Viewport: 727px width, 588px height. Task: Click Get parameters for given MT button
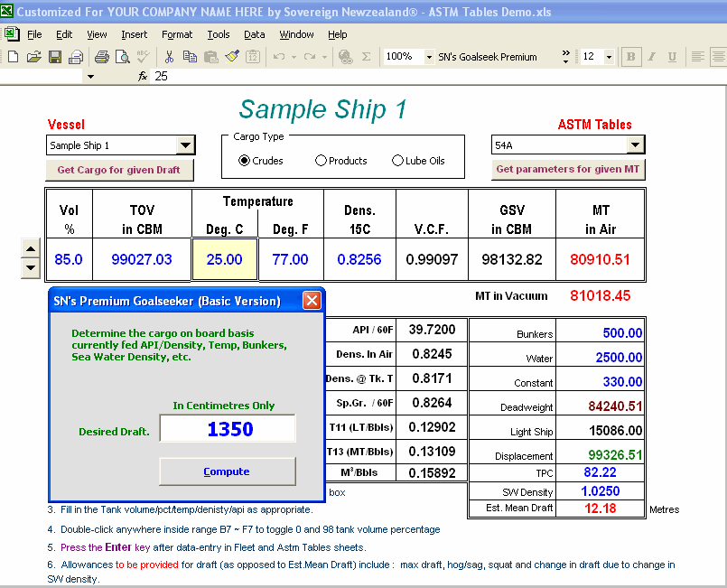click(567, 169)
